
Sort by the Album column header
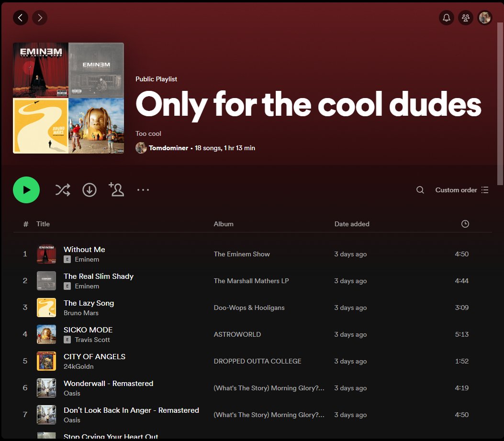coord(224,224)
